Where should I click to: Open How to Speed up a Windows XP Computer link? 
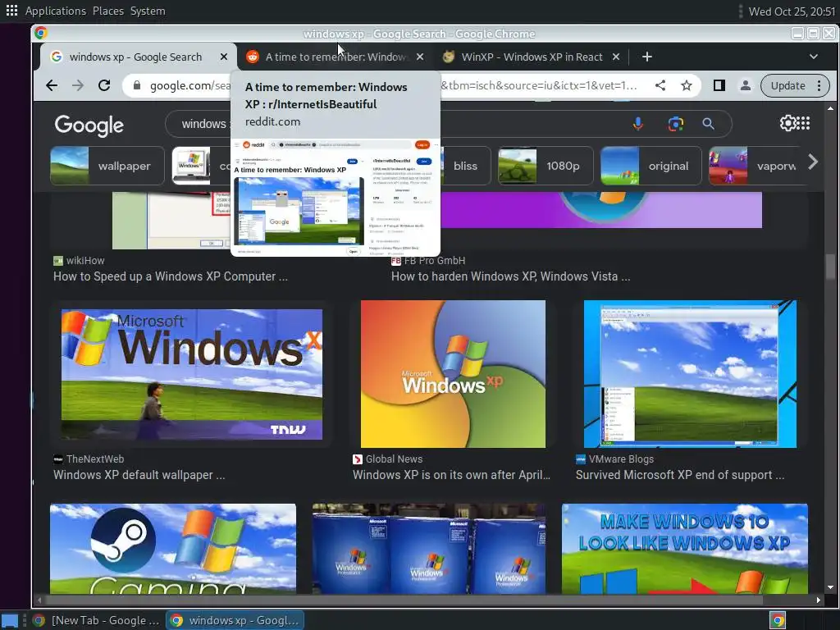171,276
